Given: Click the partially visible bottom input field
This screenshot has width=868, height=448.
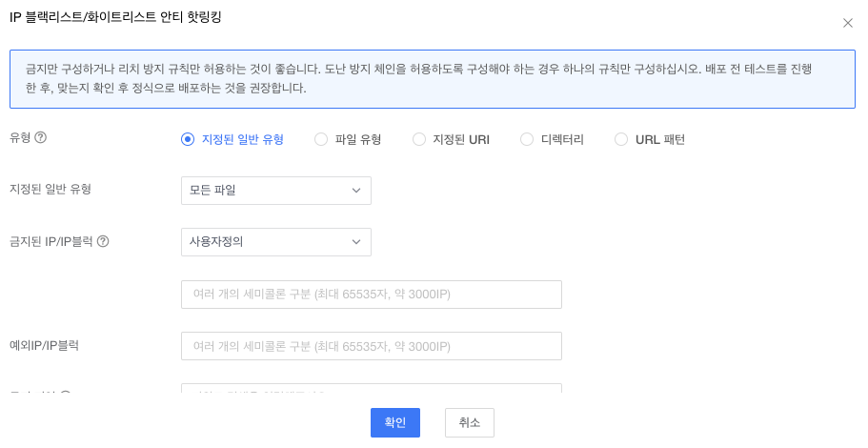Looking at the screenshot, I should coord(371,388).
